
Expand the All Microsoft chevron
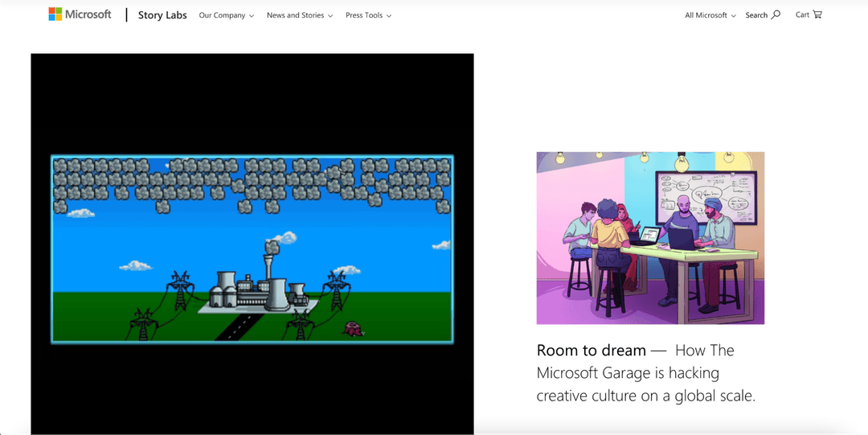(733, 16)
